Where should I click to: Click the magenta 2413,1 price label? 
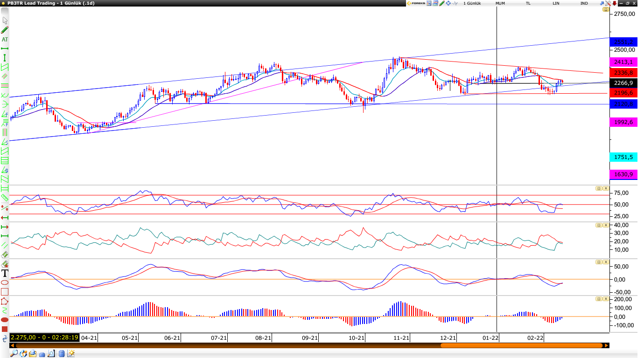pos(623,62)
